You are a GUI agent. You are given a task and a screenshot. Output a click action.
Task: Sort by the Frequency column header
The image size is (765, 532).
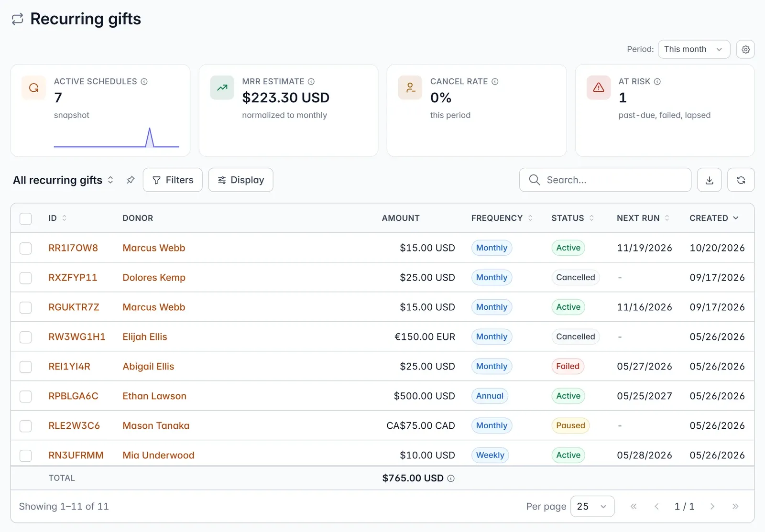click(502, 218)
